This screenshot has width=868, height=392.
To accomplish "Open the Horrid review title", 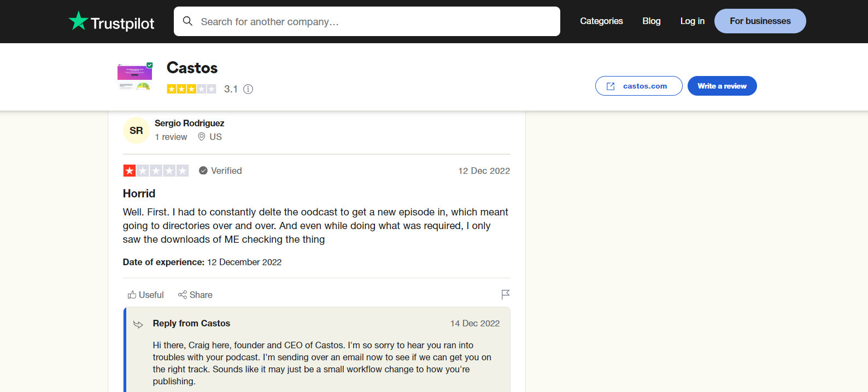I will point(139,194).
